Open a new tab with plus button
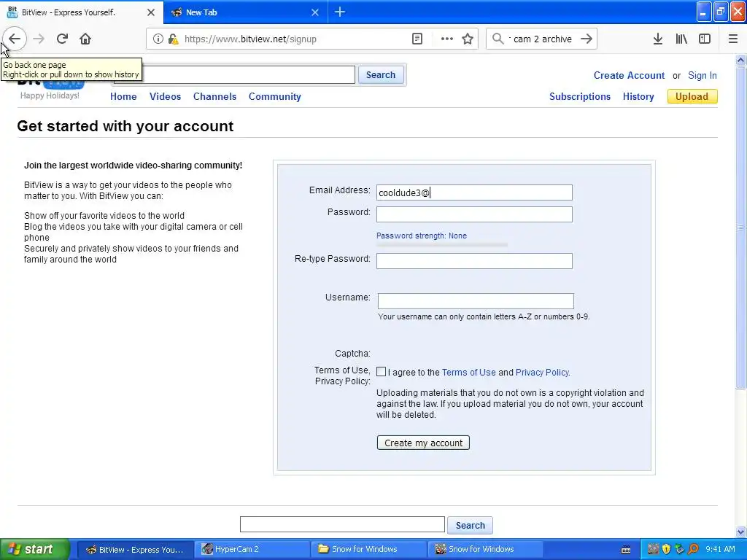The width and height of the screenshot is (747, 560). (340, 12)
